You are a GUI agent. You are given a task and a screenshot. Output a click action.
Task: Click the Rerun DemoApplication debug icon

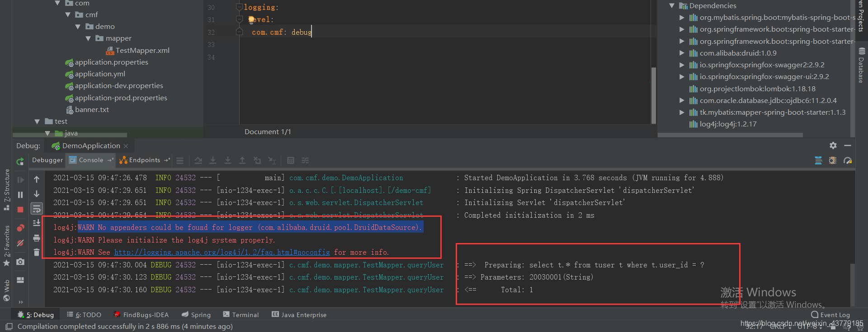(20, 161)
